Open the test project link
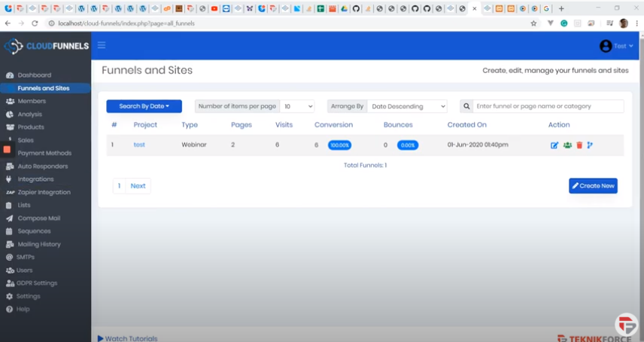Screen dimensions: 644x342 click(139, 145)
